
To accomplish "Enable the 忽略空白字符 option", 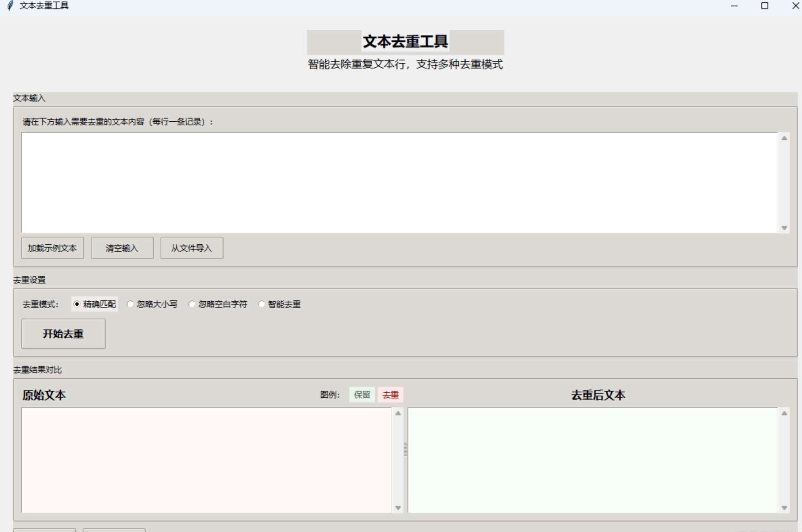I will [x=192, y=304].
